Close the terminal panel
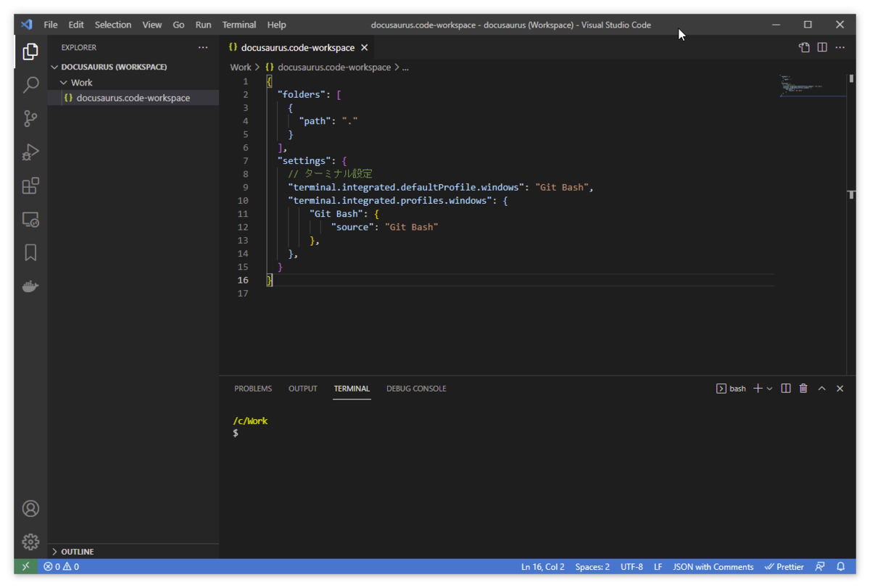Viewport: 870px width, 588px height. [840, 389]
